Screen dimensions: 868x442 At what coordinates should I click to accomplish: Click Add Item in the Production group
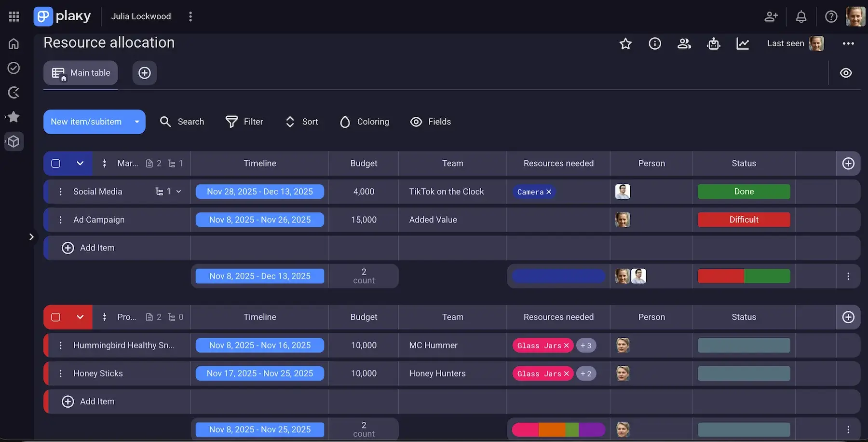(x=88, y=401)
